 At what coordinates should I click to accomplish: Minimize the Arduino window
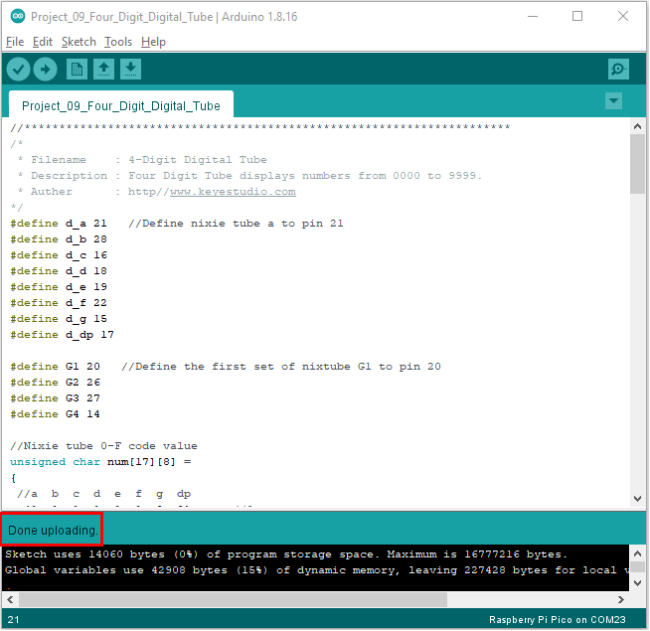[533, 17]
